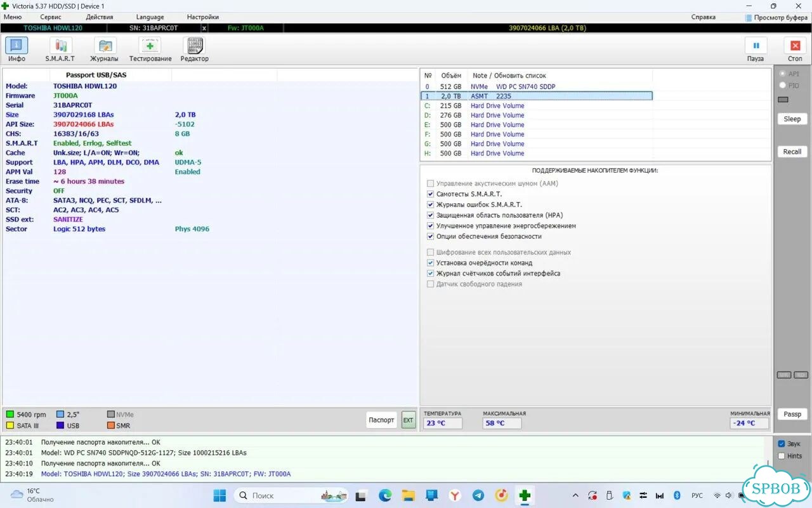
Task: Click the Windows taskbar search box
Action: pyautogui.click(x=292, y=495)
